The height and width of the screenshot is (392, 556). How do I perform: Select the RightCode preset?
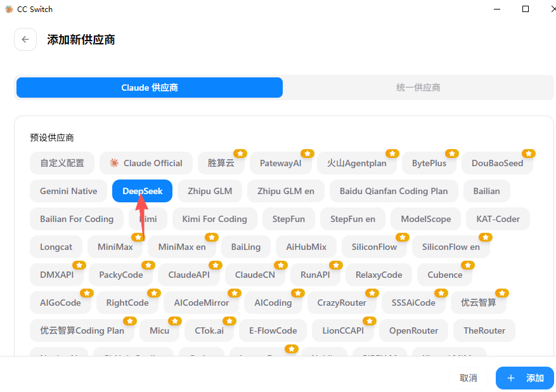point(127,303)
